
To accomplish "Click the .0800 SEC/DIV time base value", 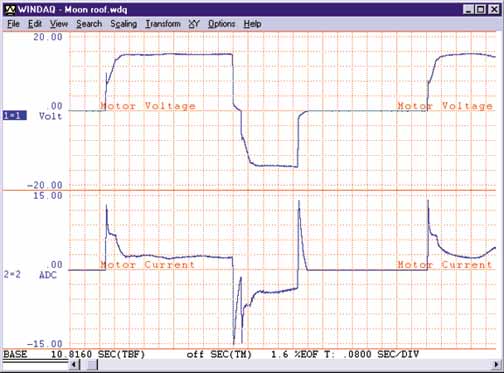I will pos(381,354).
